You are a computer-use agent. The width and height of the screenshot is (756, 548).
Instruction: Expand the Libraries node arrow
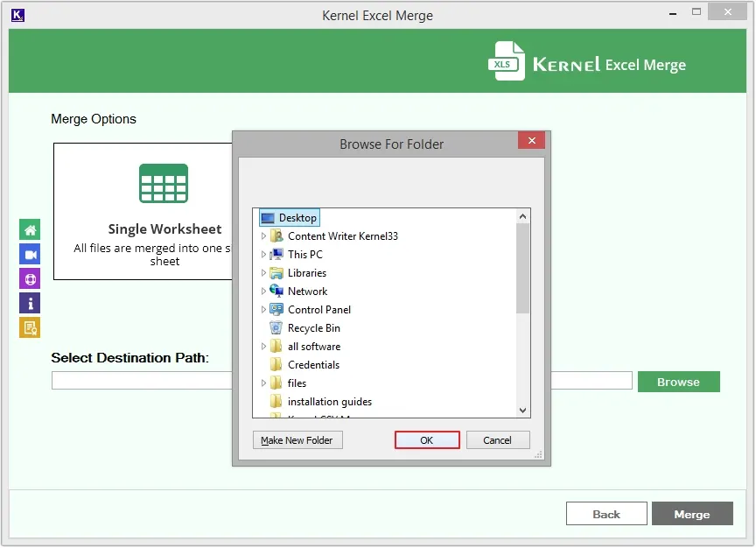pos(263,273)
